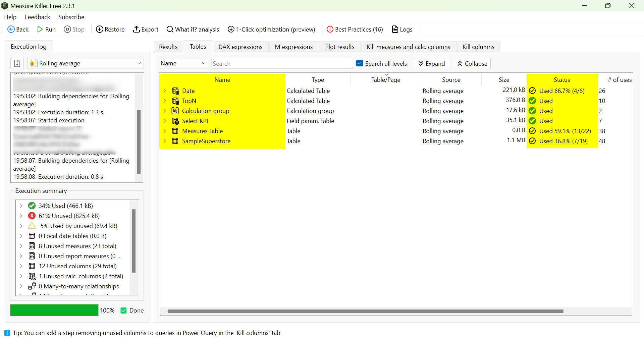Click the Collapse button
The image size is (644, 338).
click(x=472, y=63)
